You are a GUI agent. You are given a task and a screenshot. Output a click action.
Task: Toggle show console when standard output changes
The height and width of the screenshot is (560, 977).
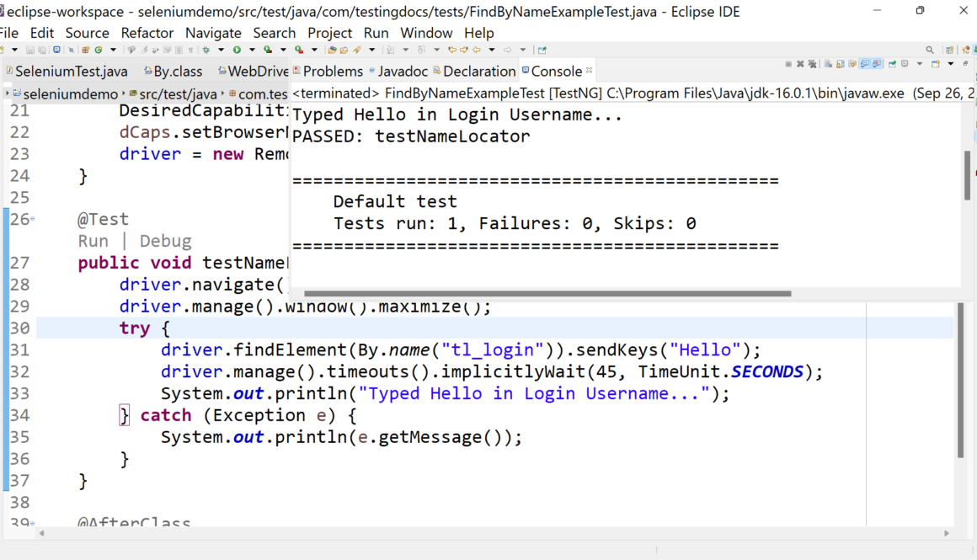864,64
